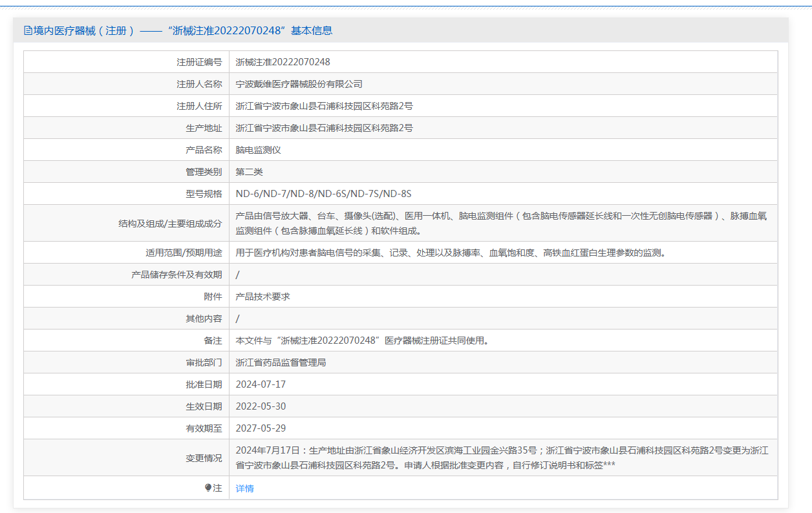Click the date 2024-07-17
812x513 pixels.
tap(261, 384)
